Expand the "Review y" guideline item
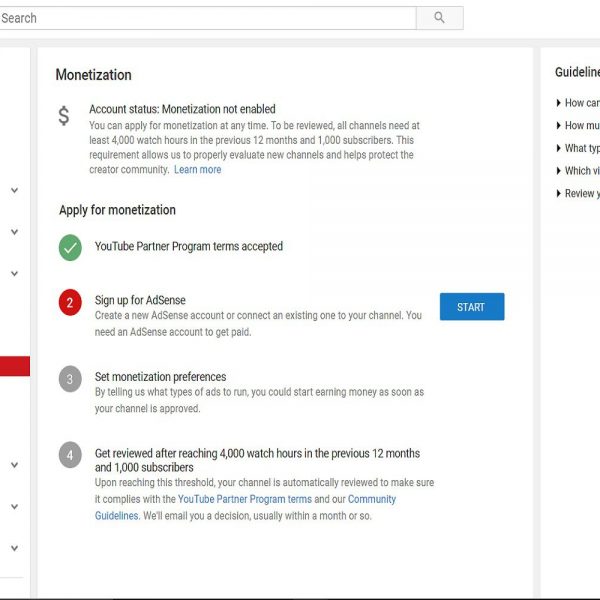 tap(578, 193)
